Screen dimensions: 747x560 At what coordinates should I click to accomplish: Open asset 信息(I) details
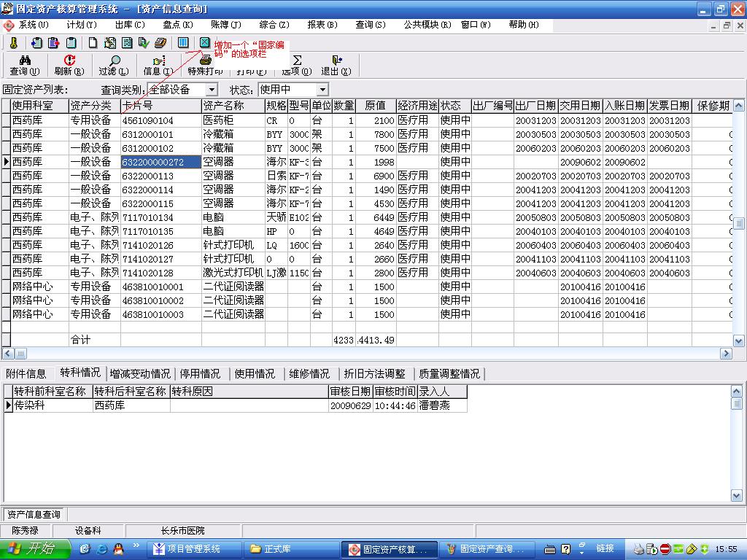pos(158,65)
